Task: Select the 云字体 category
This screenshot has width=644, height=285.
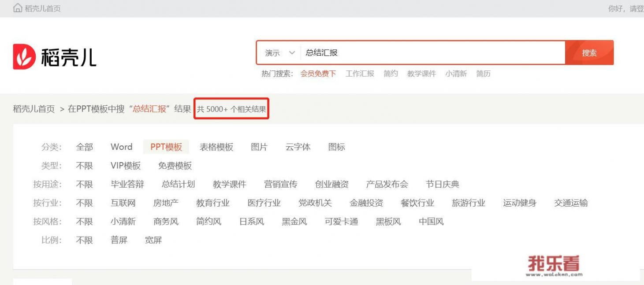Action: pyautogui.click(x=298, y=147)
